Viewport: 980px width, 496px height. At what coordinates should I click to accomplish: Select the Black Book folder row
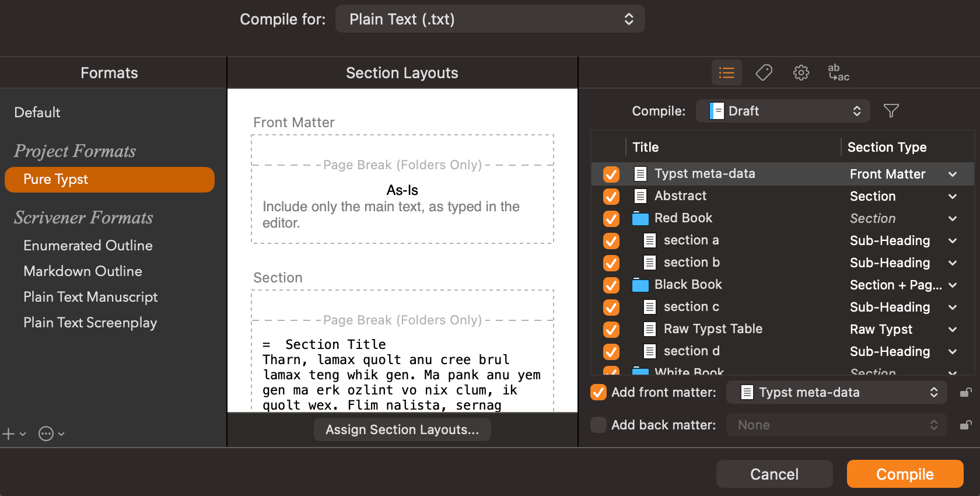click(688, 285)
